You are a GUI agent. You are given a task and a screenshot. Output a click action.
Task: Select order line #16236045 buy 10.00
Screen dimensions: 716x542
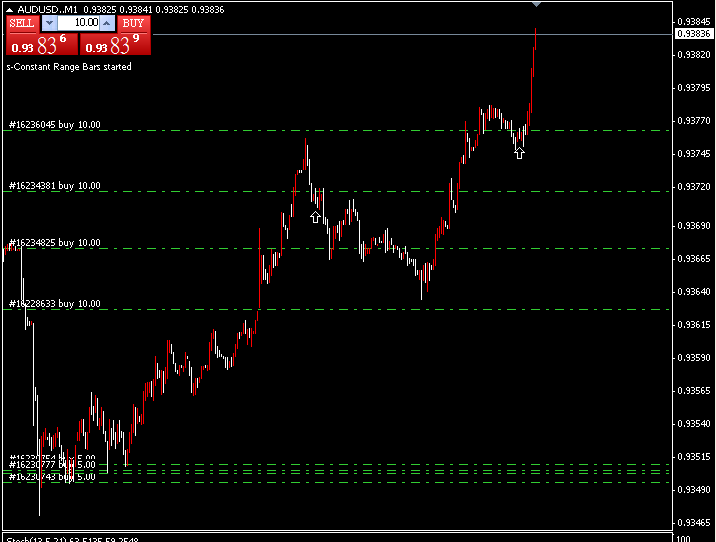(x=336, y=131)
